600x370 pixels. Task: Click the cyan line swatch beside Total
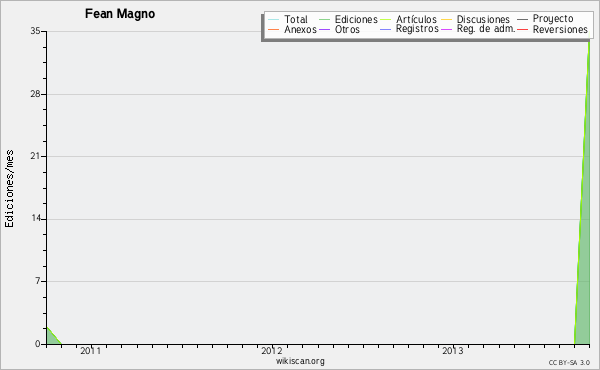[274, 20]
